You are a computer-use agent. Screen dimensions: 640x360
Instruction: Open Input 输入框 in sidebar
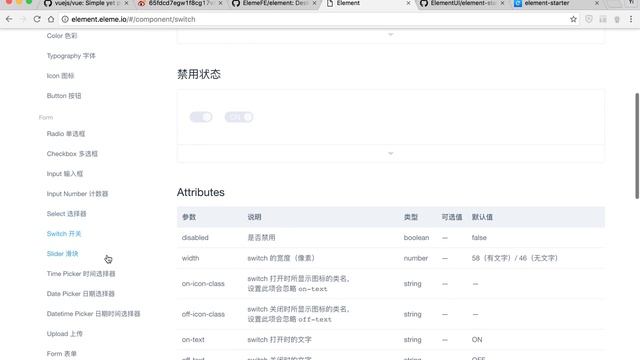pos(65,174)
